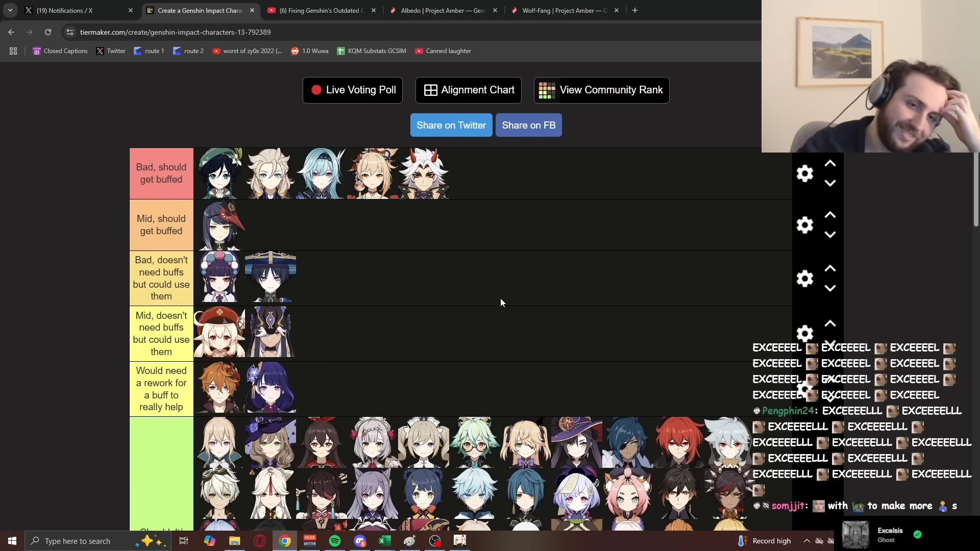Click gear icon of 'Bad, doesn't need buffs' row
This screenshot has width=980, height=551.
(x=804, y=279)
